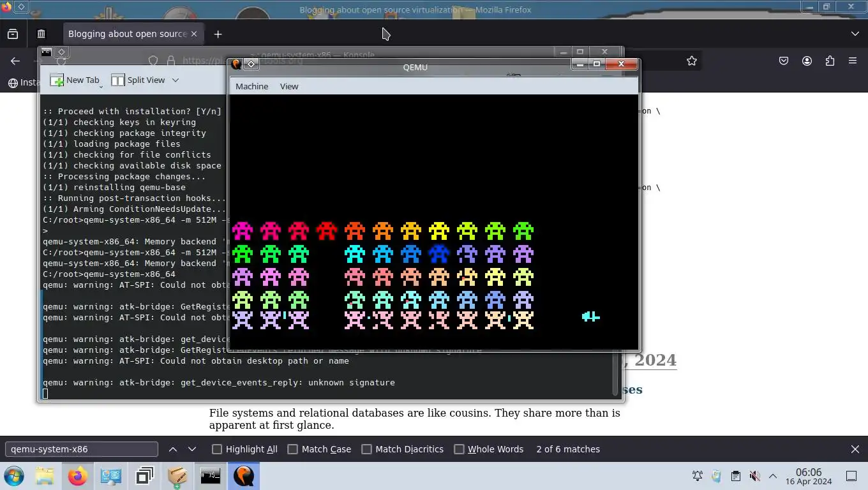Screen dimensions: 868x490
Task: Click the Firefox window pin icon
Action: coord(21,7)
